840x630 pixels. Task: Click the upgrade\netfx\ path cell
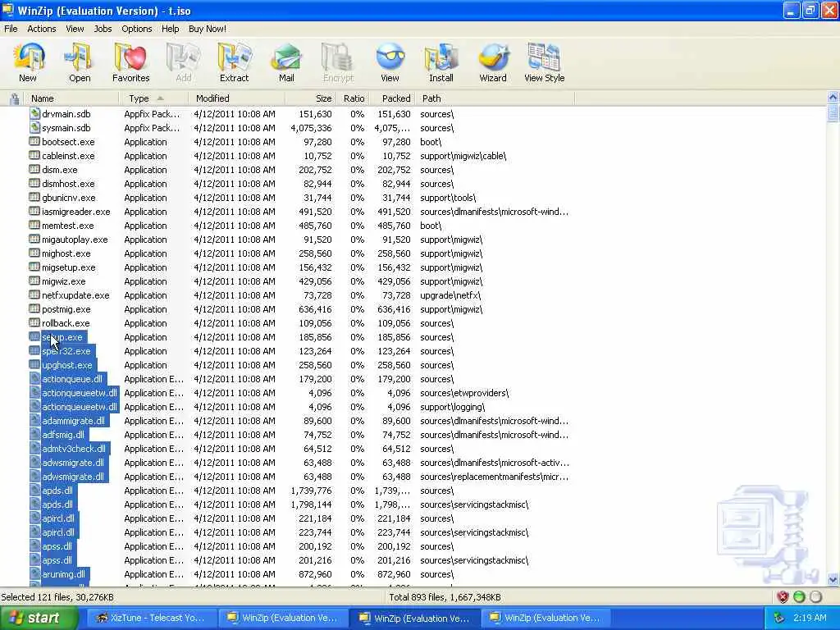[x=450, y=295]
